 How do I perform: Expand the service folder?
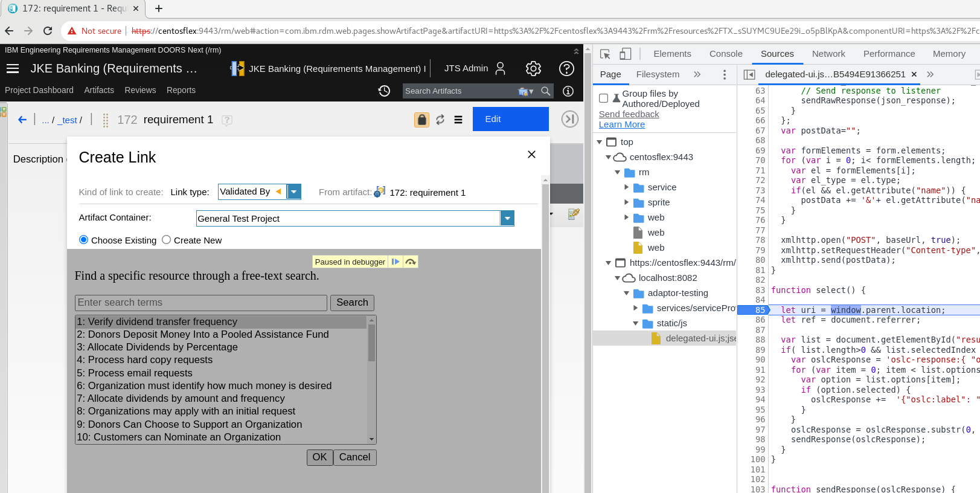click(627, 187)
